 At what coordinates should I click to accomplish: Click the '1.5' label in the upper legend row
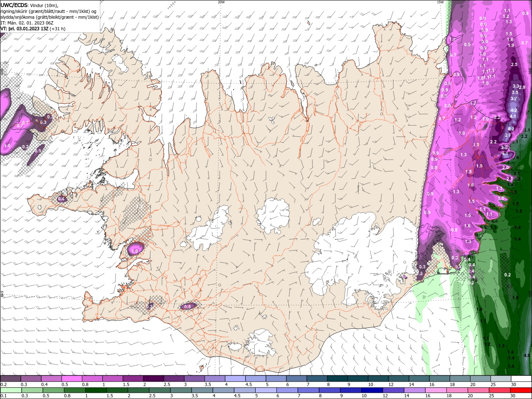(126, 384)
